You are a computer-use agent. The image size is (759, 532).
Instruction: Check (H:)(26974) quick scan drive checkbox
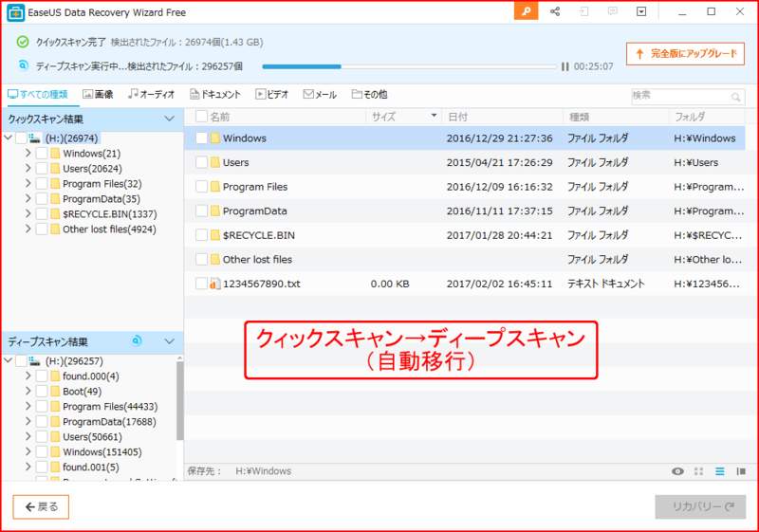[21, 138]
